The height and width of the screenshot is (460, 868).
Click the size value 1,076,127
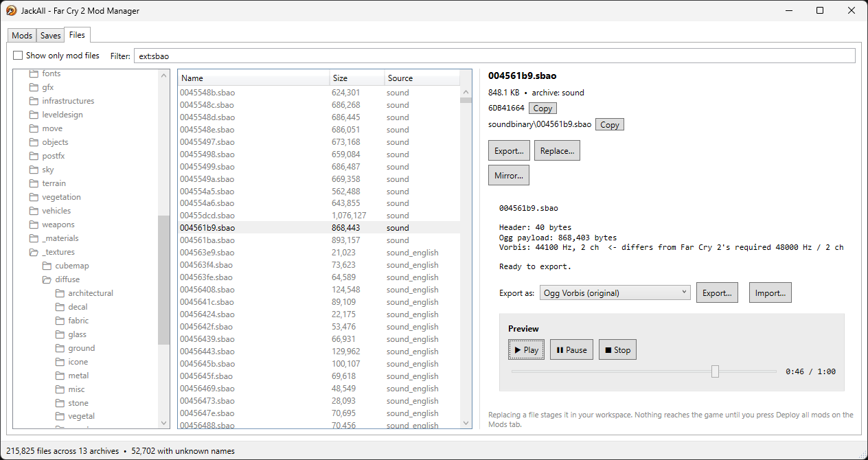pos(349,216)
